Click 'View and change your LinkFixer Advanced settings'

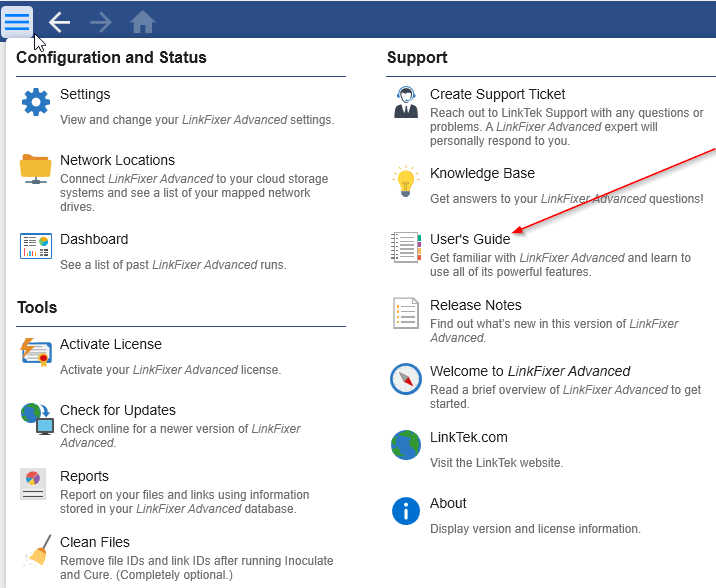197,120
